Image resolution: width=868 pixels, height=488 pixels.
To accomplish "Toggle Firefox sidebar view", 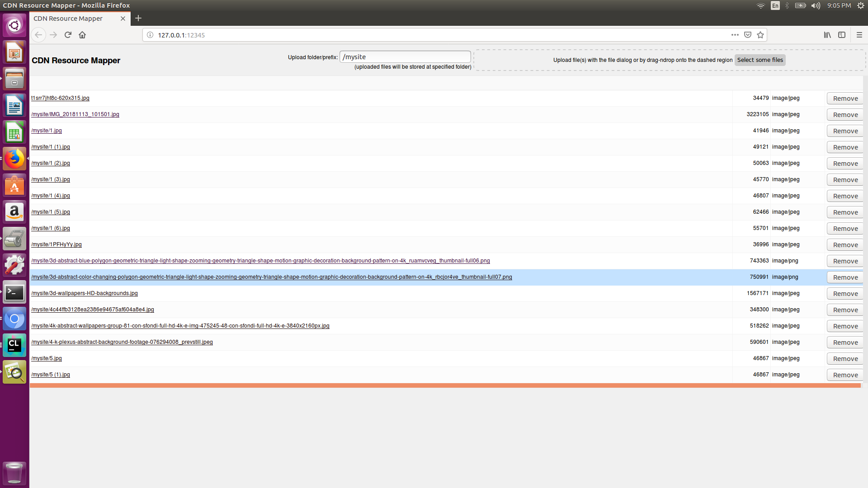I will click(x=842, y=35).
